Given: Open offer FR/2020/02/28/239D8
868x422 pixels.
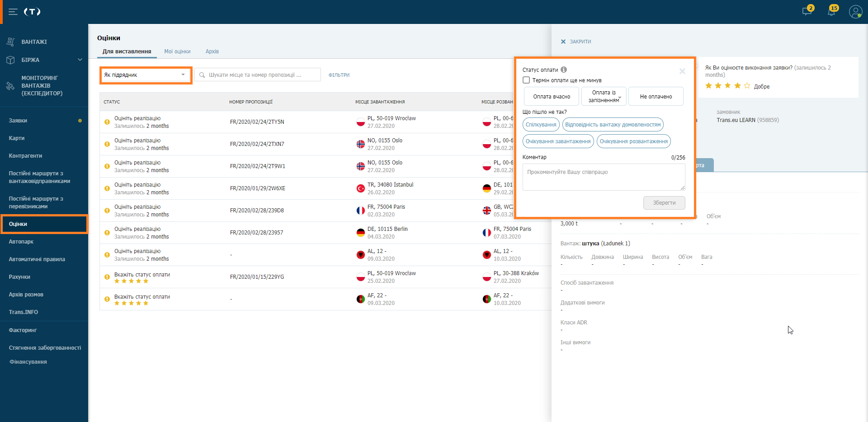Looking at the screenshot, I should (x=257, y=211).
